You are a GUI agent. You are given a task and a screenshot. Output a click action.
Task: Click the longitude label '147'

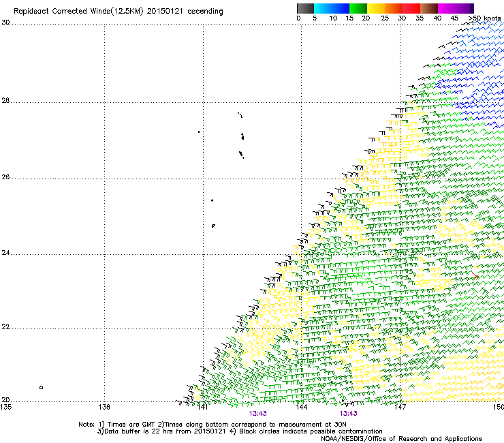click(400, 407)
